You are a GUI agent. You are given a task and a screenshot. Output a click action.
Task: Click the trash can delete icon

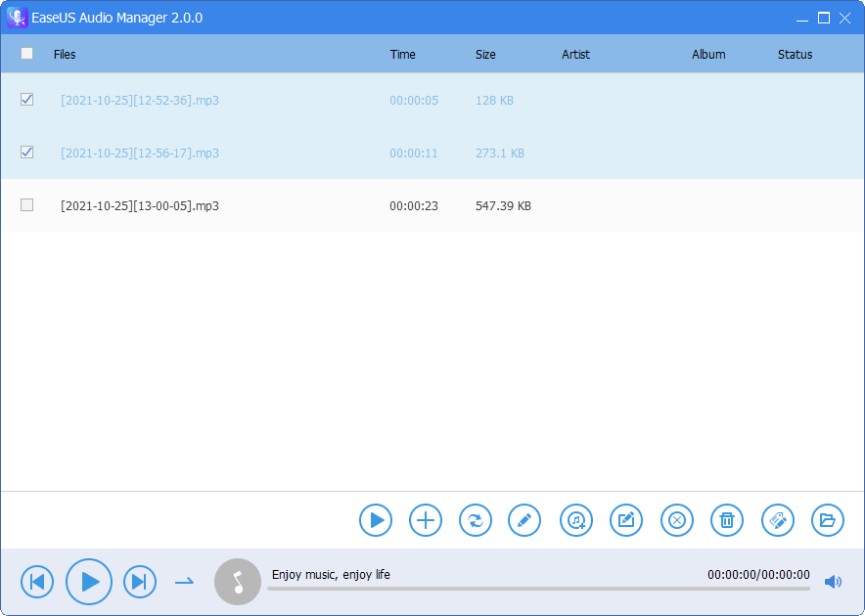pyautogui.click(x=727, y=520)
